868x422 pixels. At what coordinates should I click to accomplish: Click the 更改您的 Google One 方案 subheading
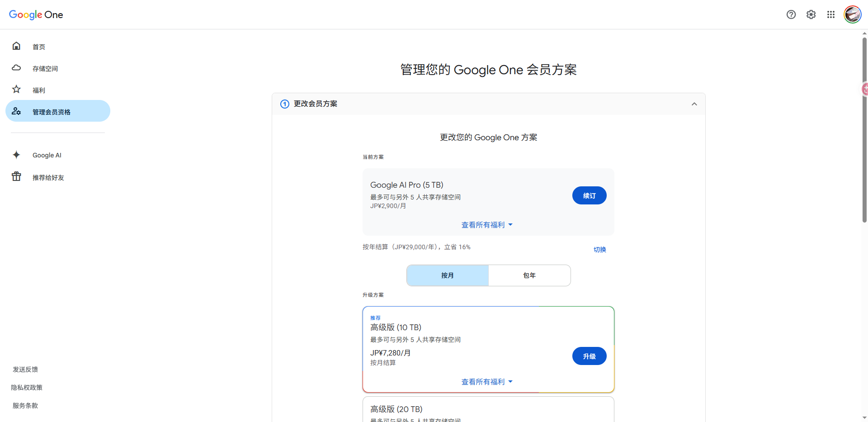tap(489, 138)
